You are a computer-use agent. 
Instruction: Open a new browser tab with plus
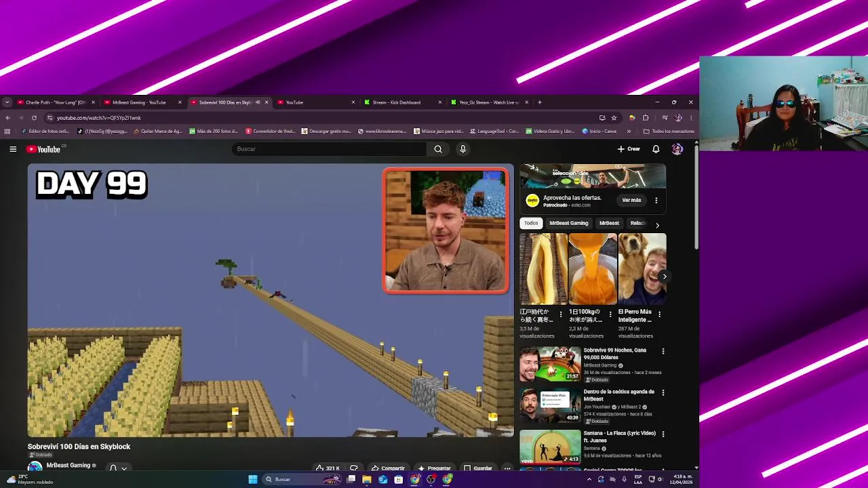(539, 102)
